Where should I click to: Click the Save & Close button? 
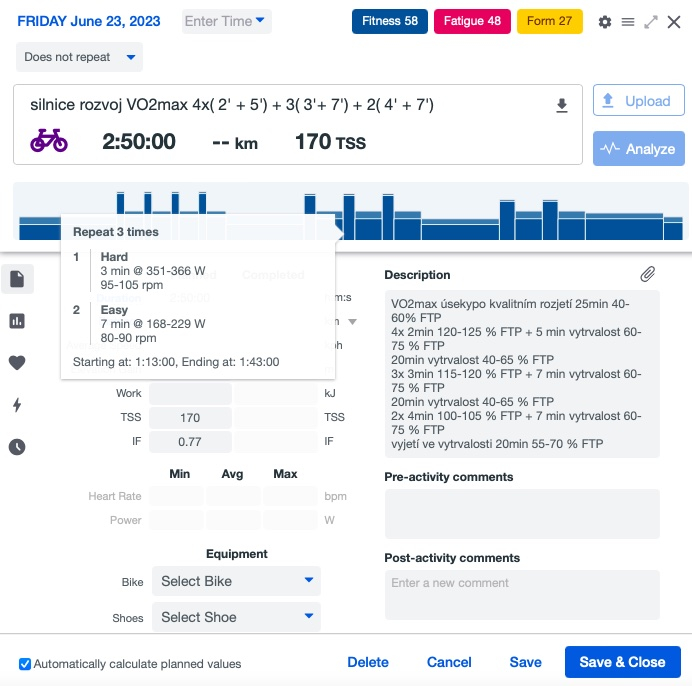click(x=622, y=662)
